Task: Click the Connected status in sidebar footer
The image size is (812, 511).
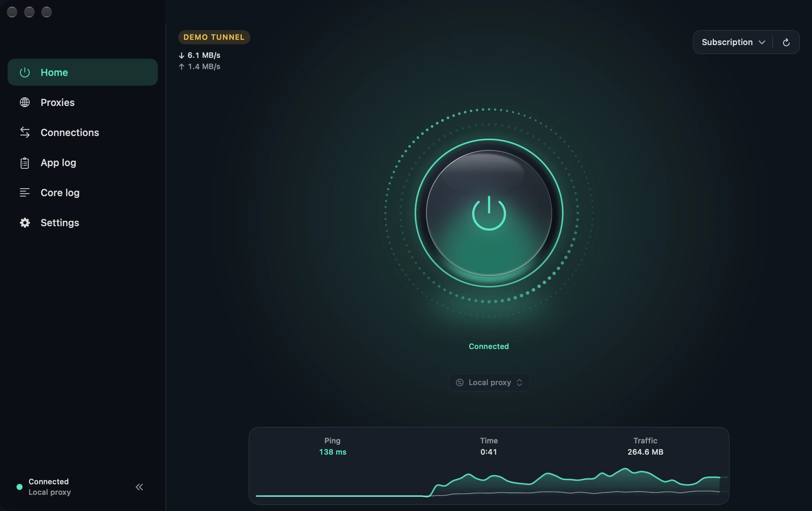Action: click(48, 482)
